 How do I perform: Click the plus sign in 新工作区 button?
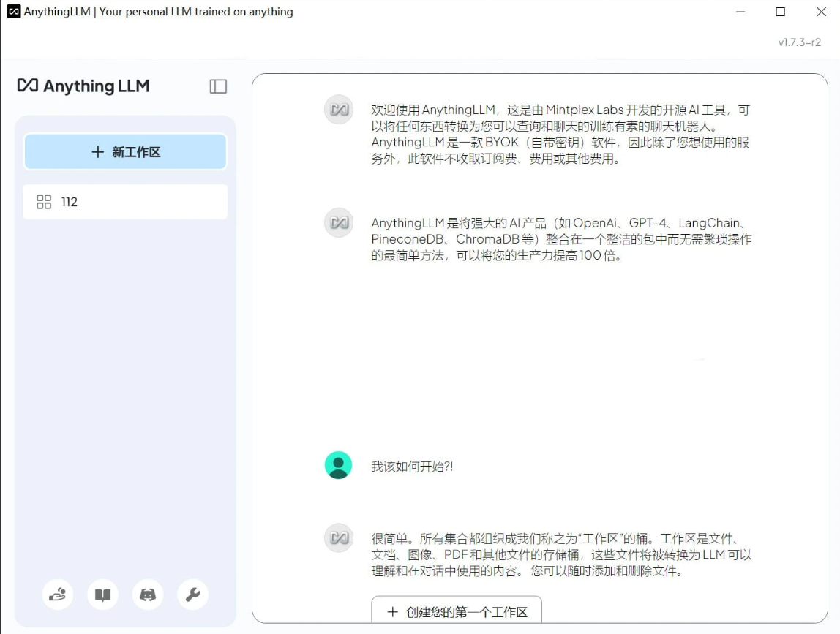point(97,151)
